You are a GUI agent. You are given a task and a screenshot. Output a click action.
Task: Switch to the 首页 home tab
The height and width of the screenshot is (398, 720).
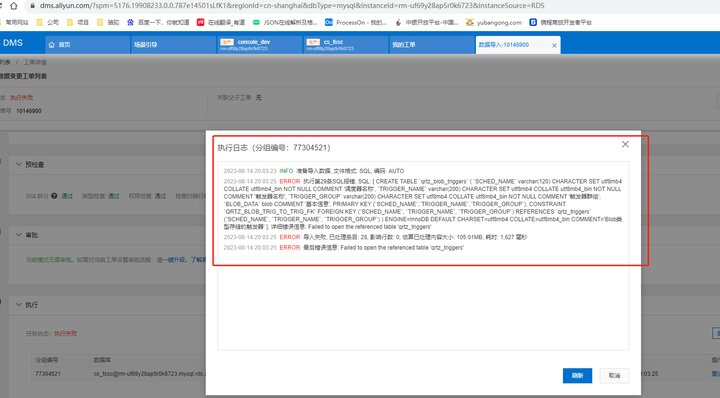pos(87,45)
